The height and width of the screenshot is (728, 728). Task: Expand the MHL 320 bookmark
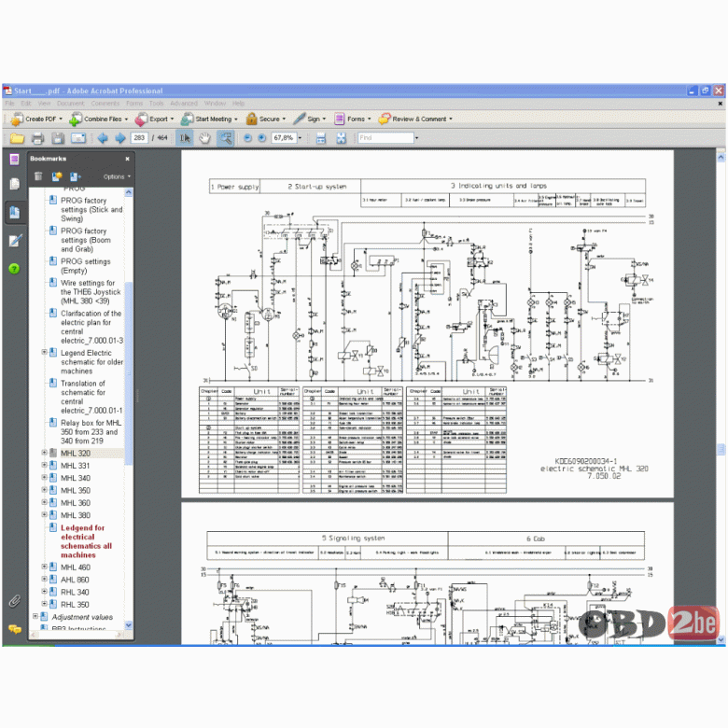pos(44,453)
